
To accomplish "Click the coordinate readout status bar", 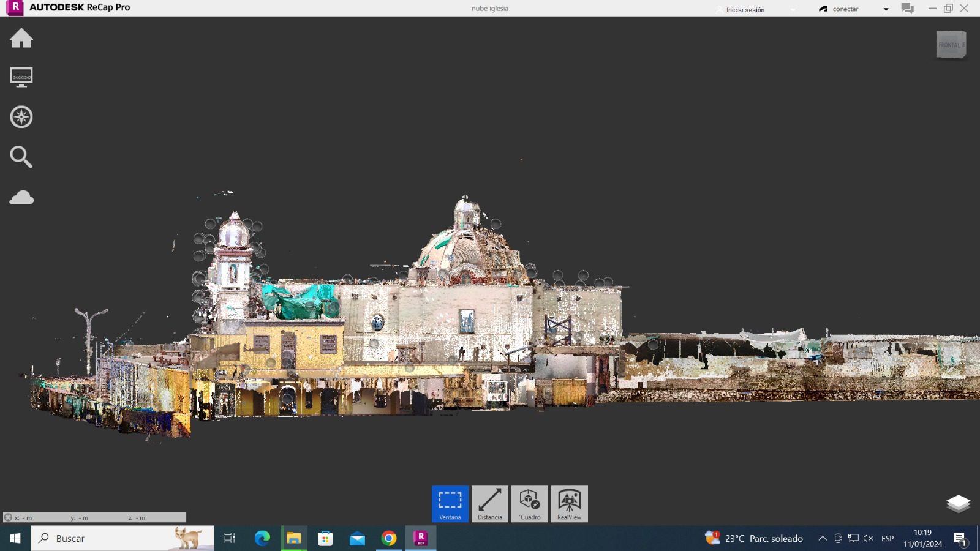I will tap(95, 517).
